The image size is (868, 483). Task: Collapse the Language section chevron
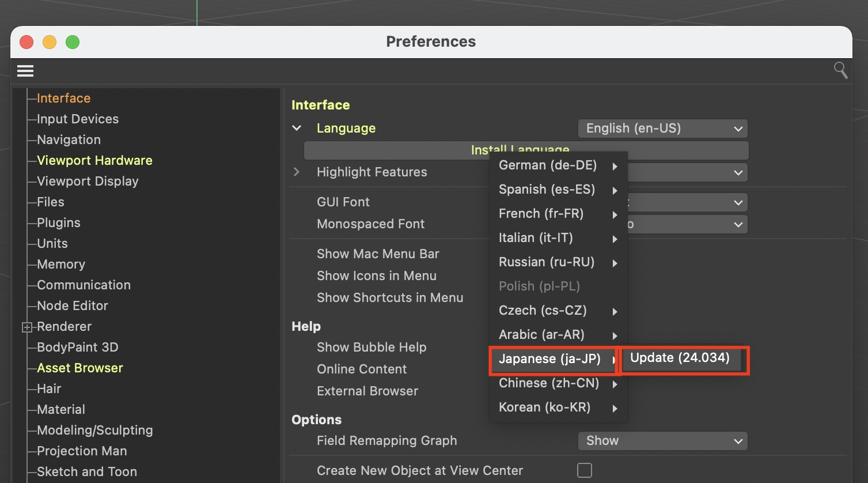tap(297, 128)
